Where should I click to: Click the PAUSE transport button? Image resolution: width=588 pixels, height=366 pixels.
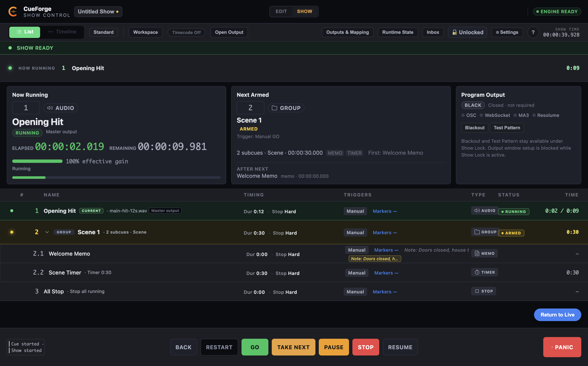tap(334, 347)
